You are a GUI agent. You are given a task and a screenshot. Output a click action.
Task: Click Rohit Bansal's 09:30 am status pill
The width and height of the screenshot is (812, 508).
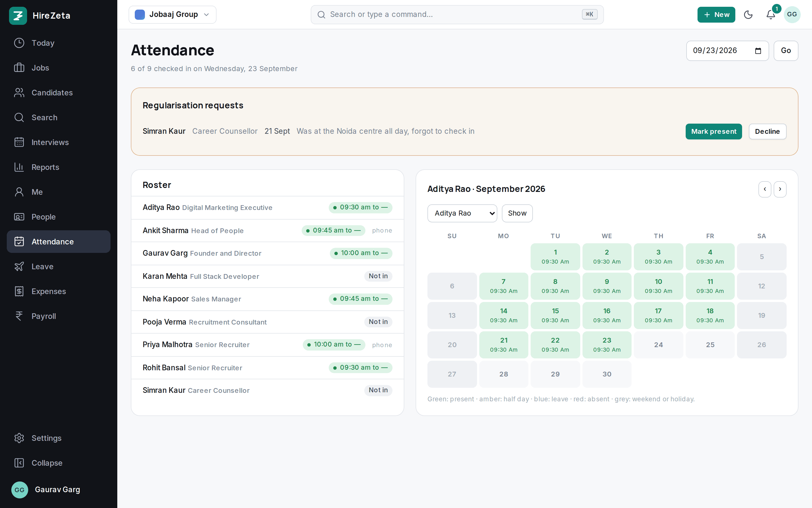pos(360,368)
